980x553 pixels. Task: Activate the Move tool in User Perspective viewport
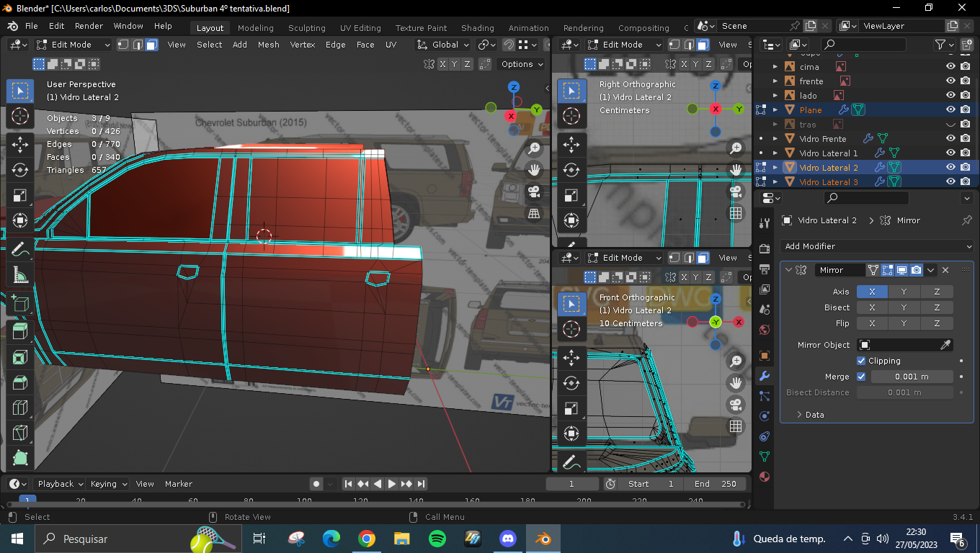click(20, 144)
